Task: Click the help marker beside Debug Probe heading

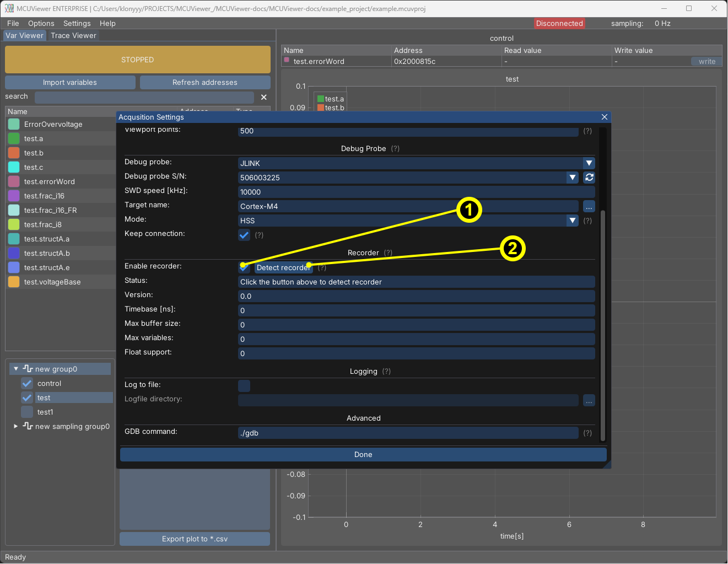Action: (x=395, y=149)
